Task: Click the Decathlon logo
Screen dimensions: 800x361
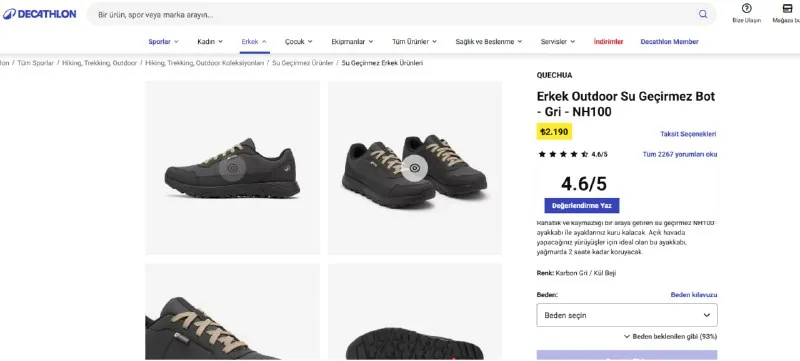Action: 39,14
